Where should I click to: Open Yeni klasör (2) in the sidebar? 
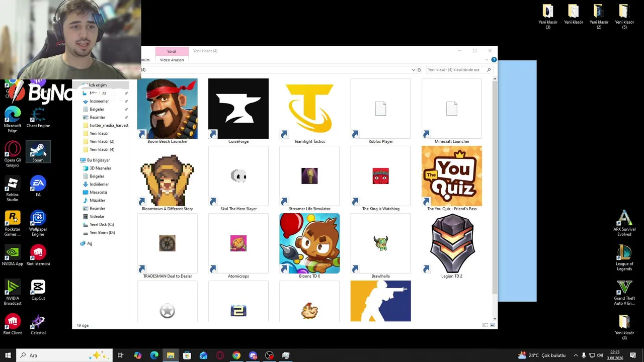coord(102,141)
